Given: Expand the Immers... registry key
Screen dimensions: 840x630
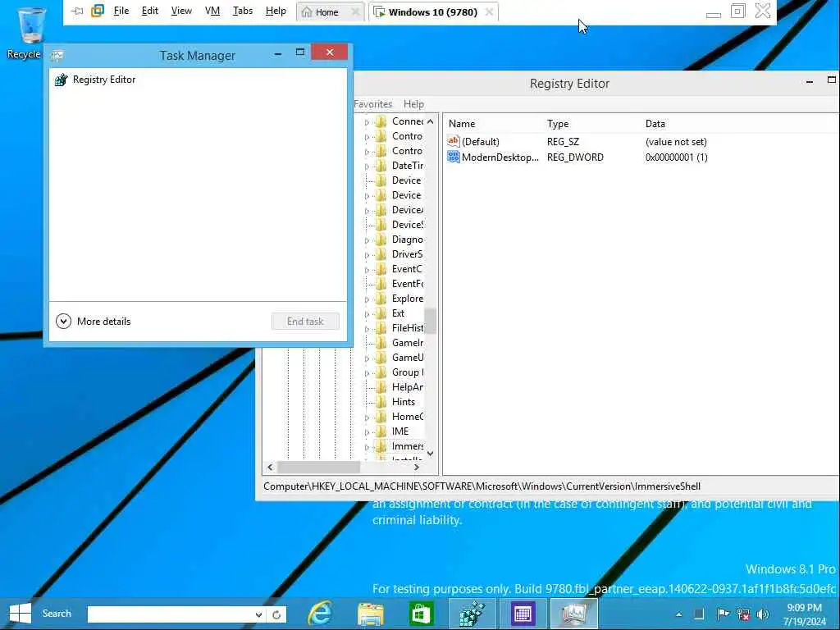Looking at the screenshot, I should pos(367,447).
